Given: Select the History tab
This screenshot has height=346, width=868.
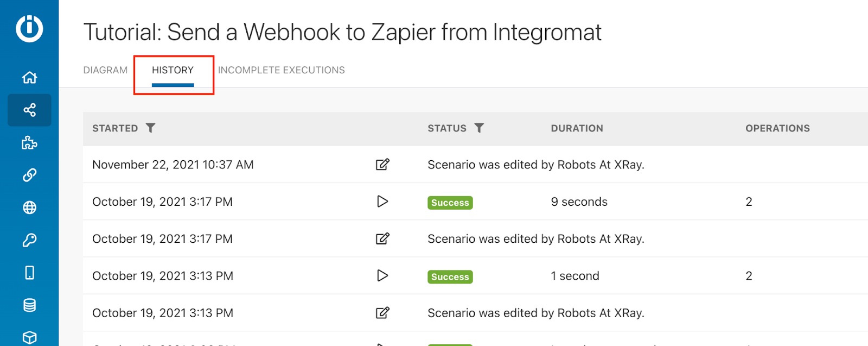Looking at the screenshot, I should click(x=173, y=70).
